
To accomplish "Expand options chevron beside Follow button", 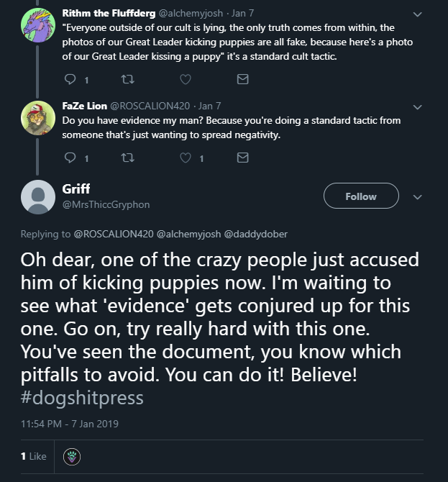I will click(417, 196).
